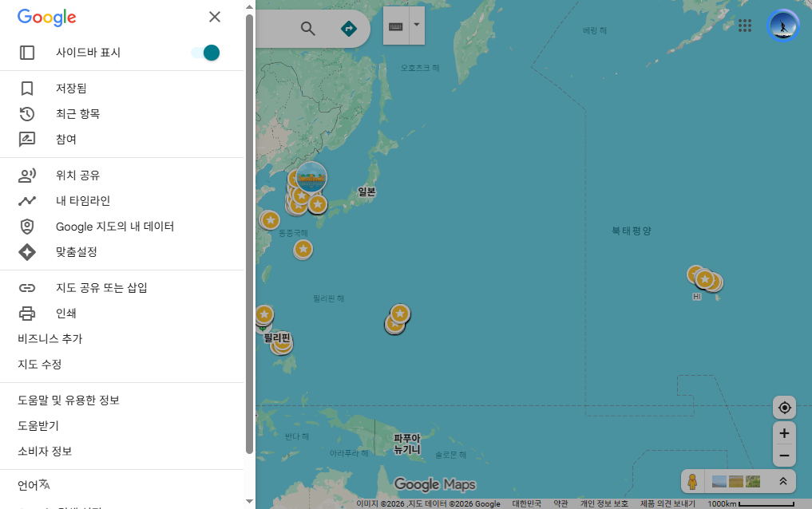Click the contribute icon beside 참여

[27, 139]
